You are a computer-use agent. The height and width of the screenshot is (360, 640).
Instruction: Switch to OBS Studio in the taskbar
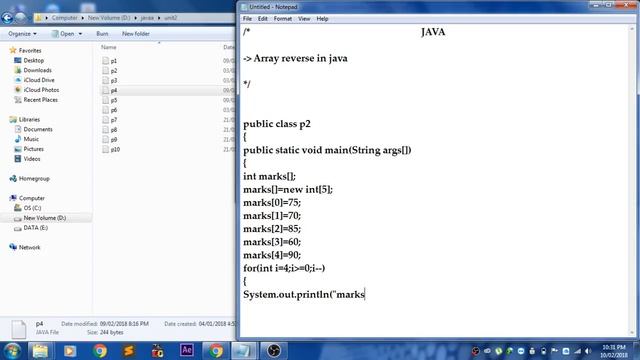(x=274, y=351)
